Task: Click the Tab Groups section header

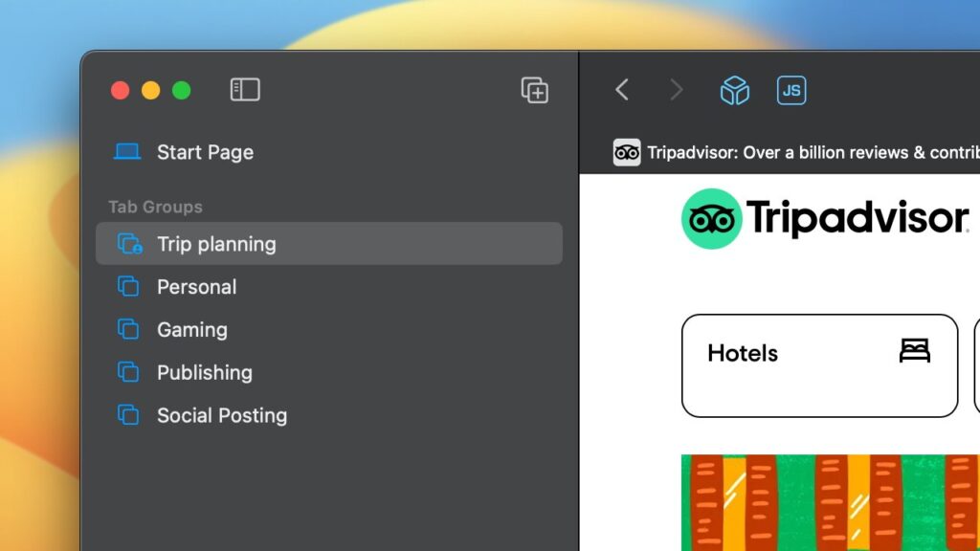Action: (156, 207)
